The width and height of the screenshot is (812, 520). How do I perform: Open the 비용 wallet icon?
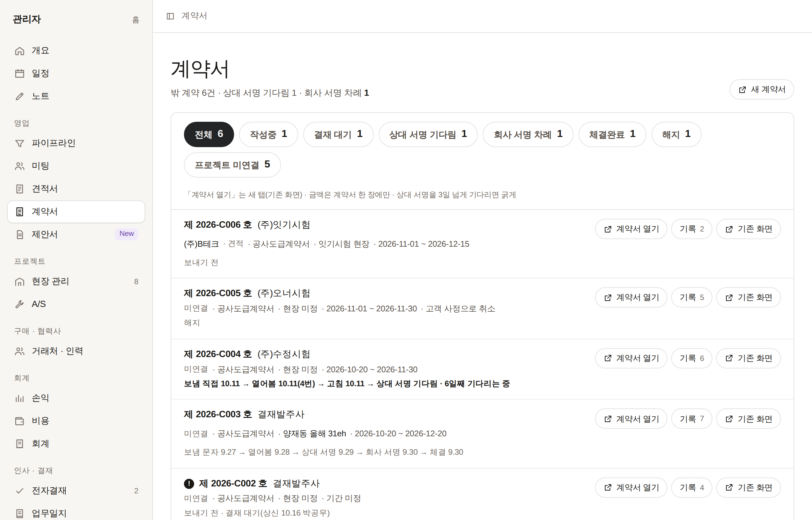pyautogui.click(x=20, y=421)
